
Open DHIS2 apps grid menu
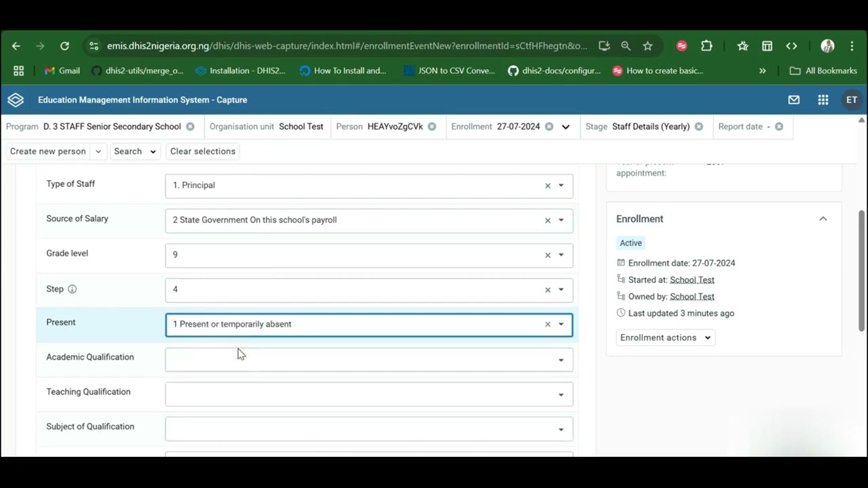point(823,100)
